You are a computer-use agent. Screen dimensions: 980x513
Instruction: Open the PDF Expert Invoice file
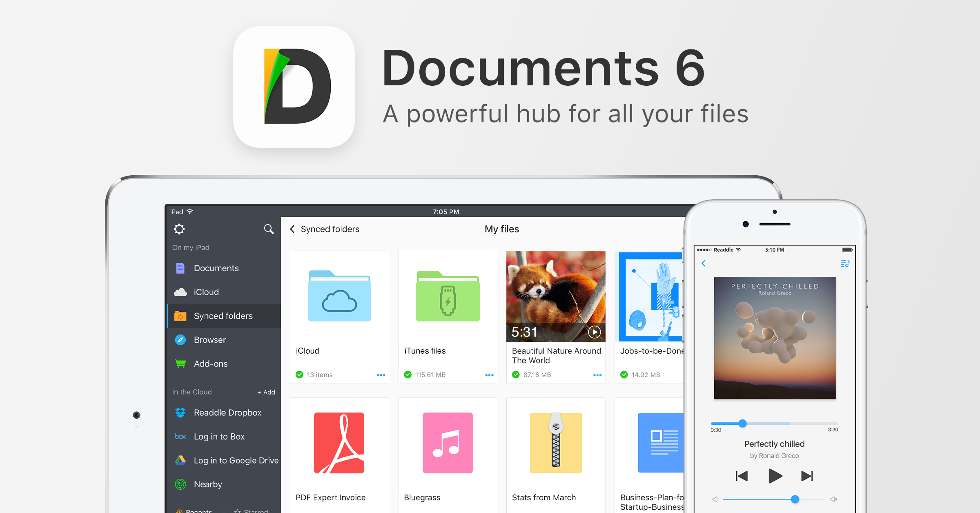tap(339, 443)
